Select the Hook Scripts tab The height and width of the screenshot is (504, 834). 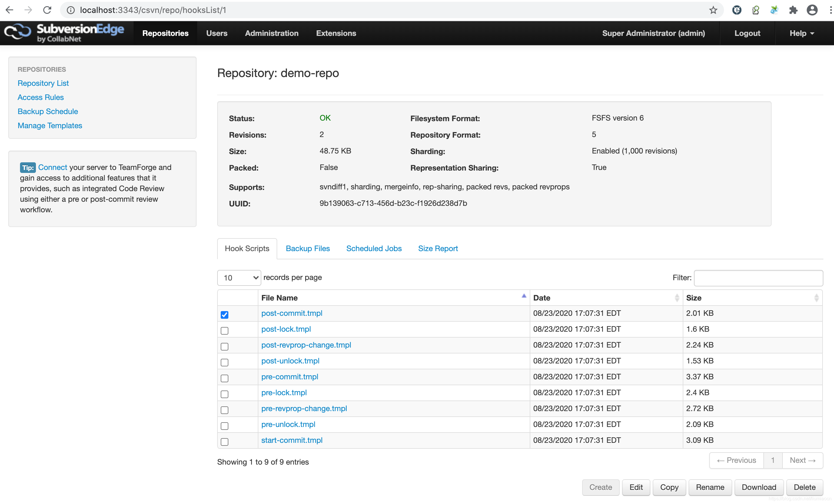coord(247,248)
